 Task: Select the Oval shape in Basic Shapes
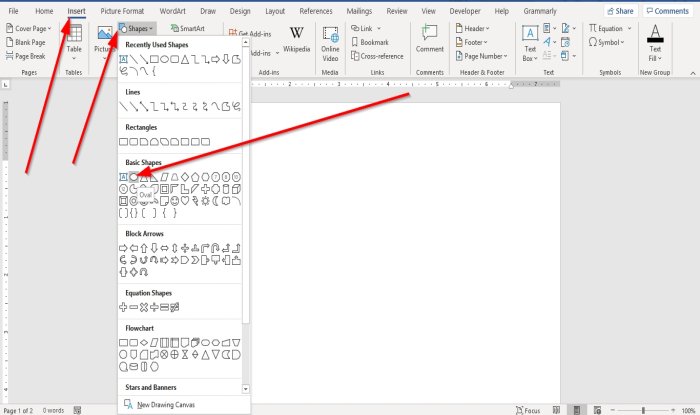point(133,177)
